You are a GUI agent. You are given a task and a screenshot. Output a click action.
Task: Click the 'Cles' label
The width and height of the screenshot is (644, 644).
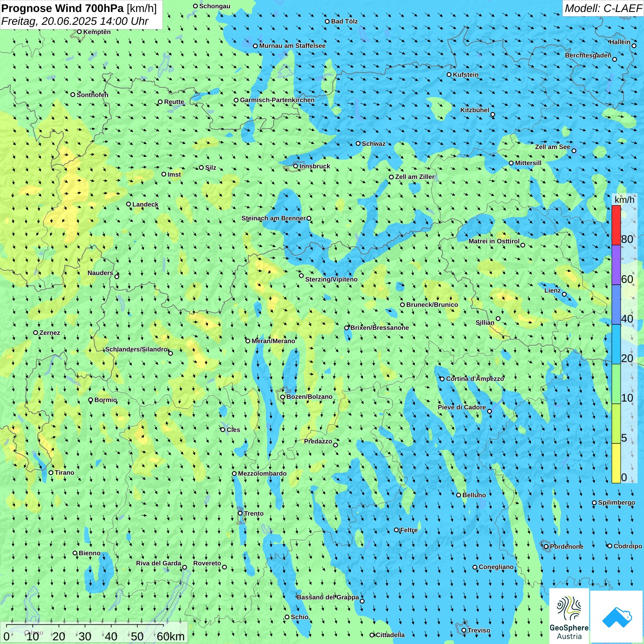234,430
